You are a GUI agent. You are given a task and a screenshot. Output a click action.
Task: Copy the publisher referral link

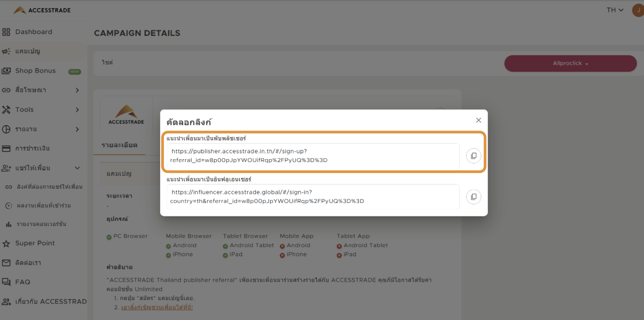pyautogui.click(x=473, y=156)
